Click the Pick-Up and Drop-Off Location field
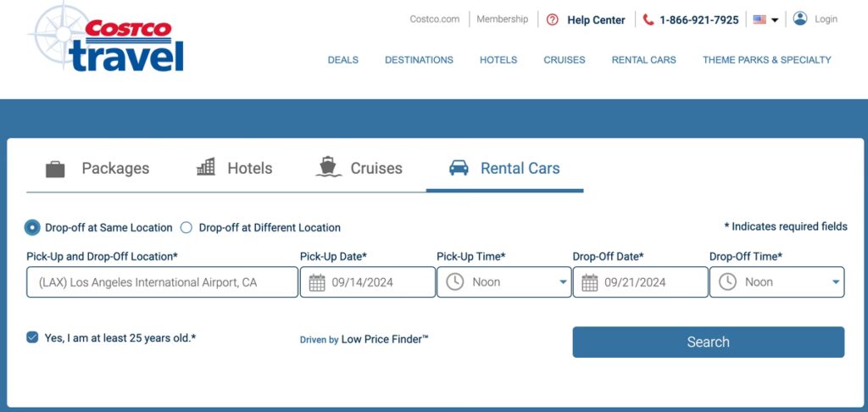 point(162,282)
